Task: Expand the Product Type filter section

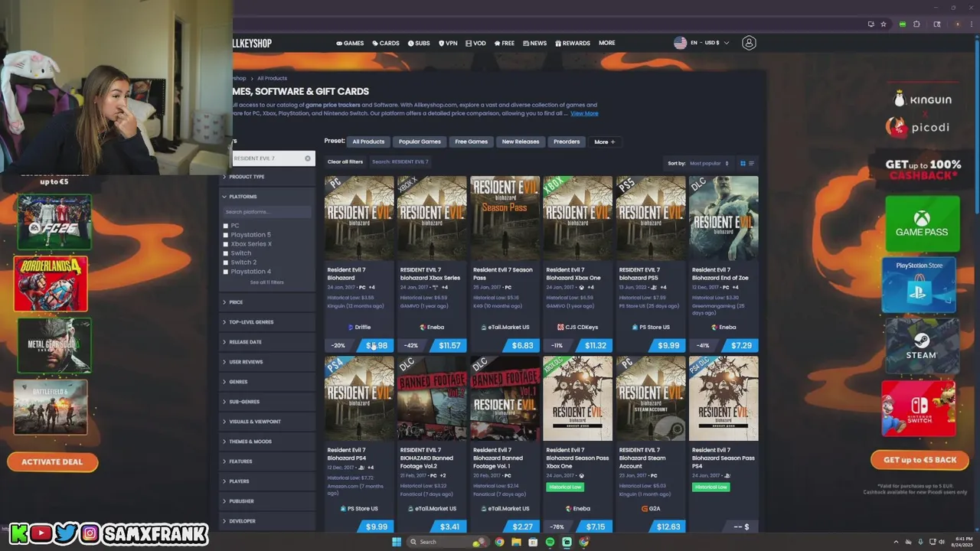Action: tap(267, 177)
